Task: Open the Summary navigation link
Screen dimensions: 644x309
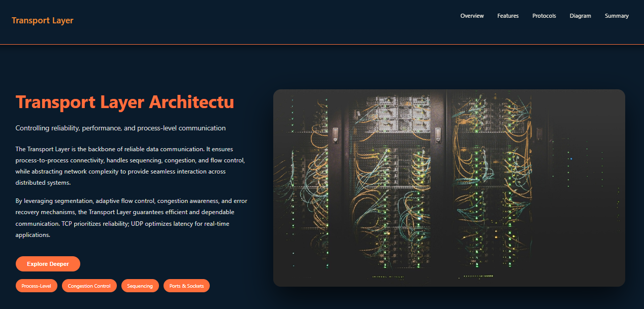Action: (617, 16)
